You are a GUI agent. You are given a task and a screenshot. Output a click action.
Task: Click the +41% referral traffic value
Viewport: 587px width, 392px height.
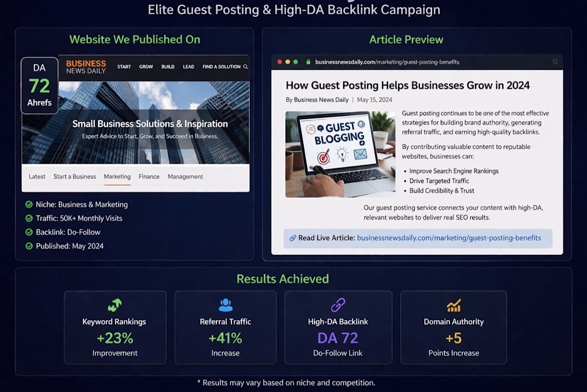(225, 338)
